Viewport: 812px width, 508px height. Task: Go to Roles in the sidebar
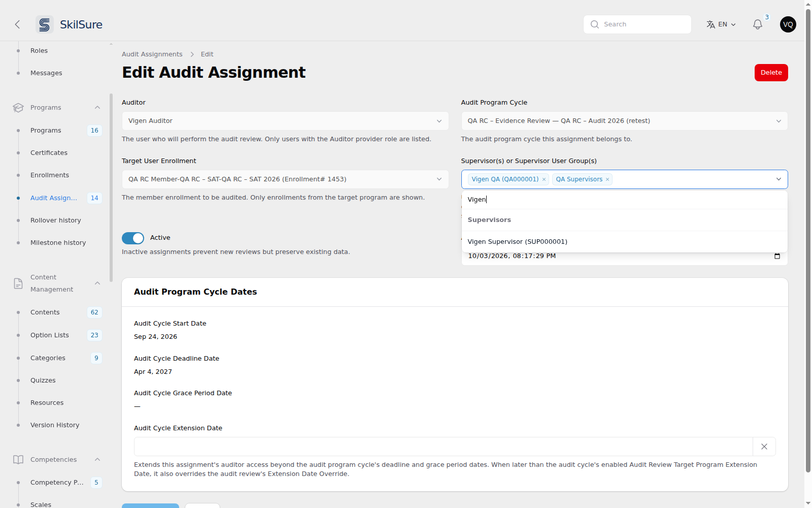click(x=39, y=51)
